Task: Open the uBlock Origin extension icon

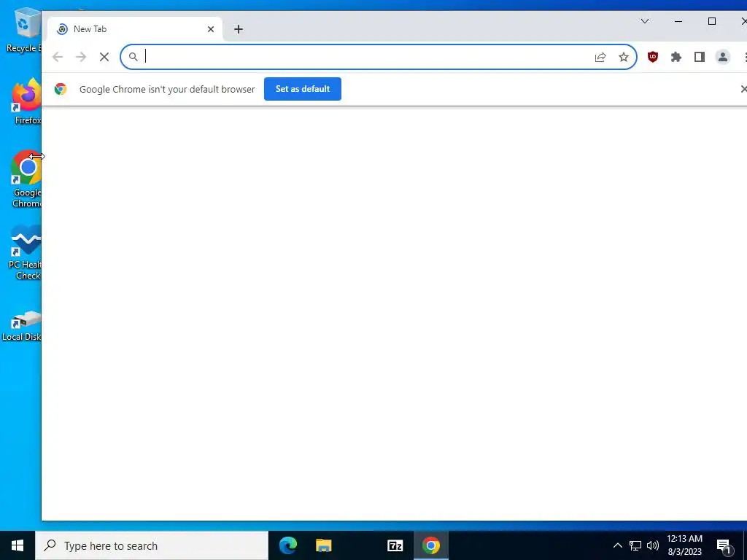Action: click(653, 57)
